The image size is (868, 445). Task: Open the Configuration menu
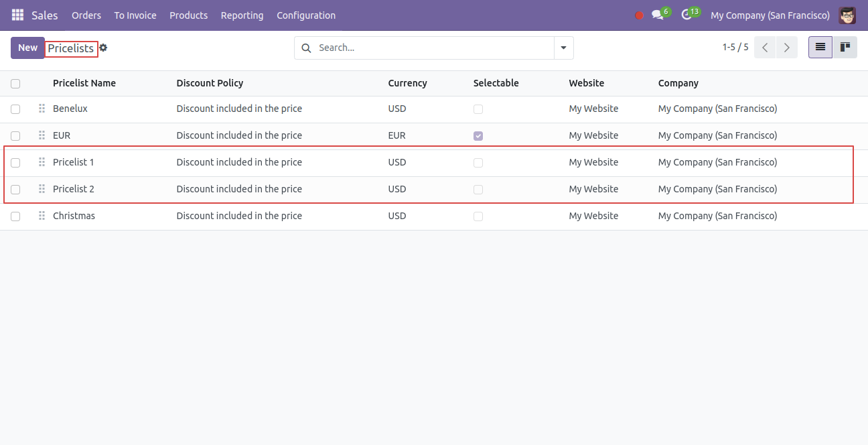click(x=306, y=15)
